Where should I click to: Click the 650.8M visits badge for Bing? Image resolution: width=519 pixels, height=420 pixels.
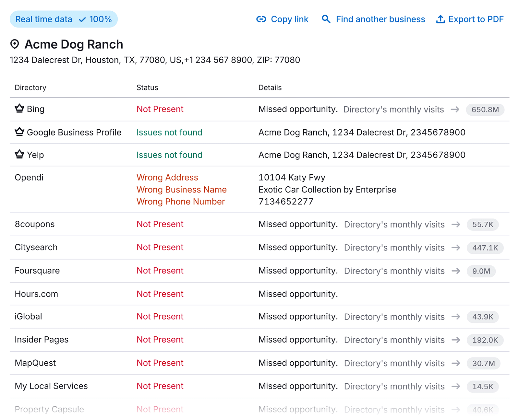485,109
